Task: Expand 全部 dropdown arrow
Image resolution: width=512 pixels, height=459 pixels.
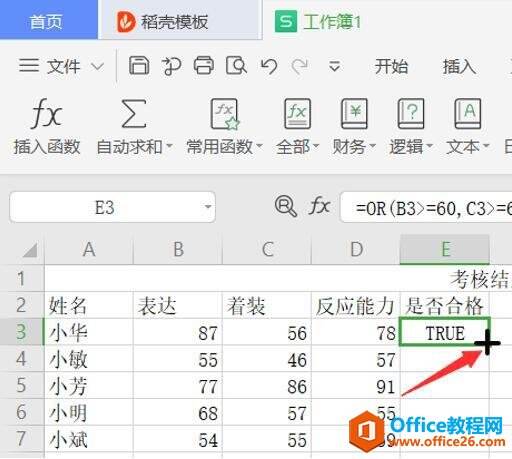Action: coord(316,146)
